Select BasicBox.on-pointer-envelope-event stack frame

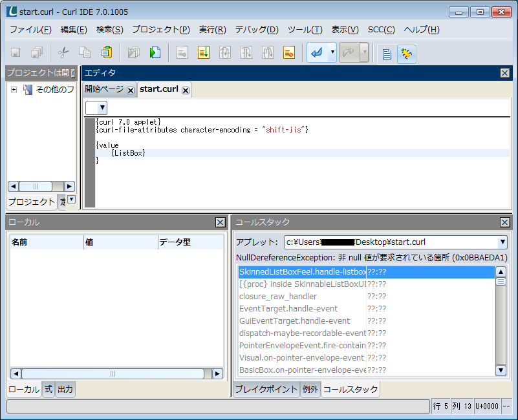(367, 370)
